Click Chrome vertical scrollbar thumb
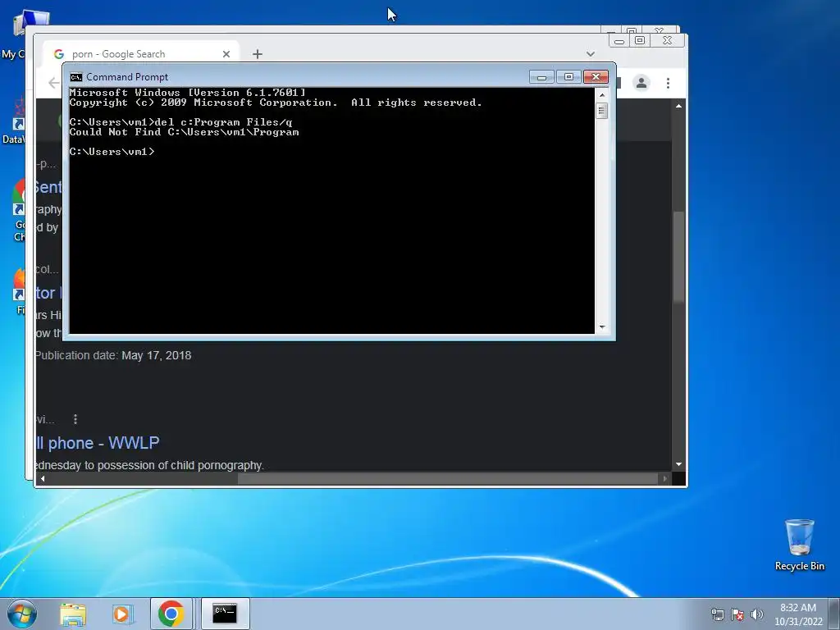The height and width of the screenshot is (630, 840). [x=678, y=257]
